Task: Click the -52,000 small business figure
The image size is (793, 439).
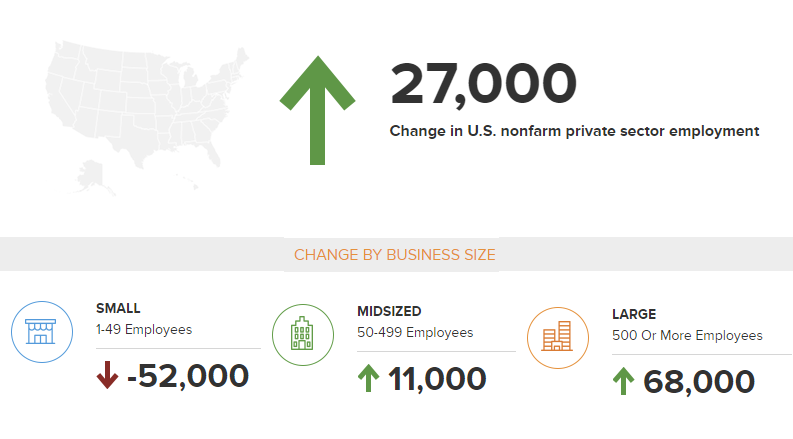Action: (x=188, y=376)
